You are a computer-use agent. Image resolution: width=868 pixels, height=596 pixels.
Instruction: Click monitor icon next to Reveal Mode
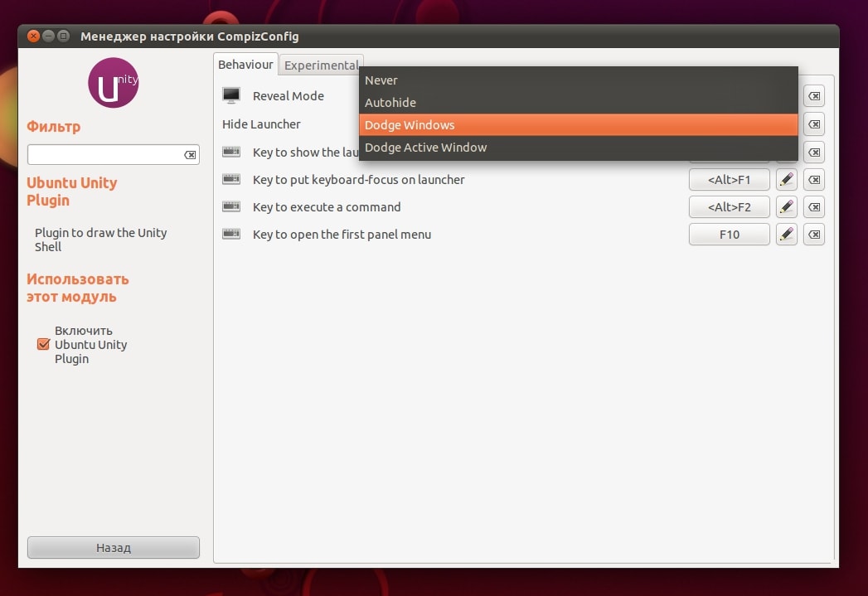click(230, 95)
